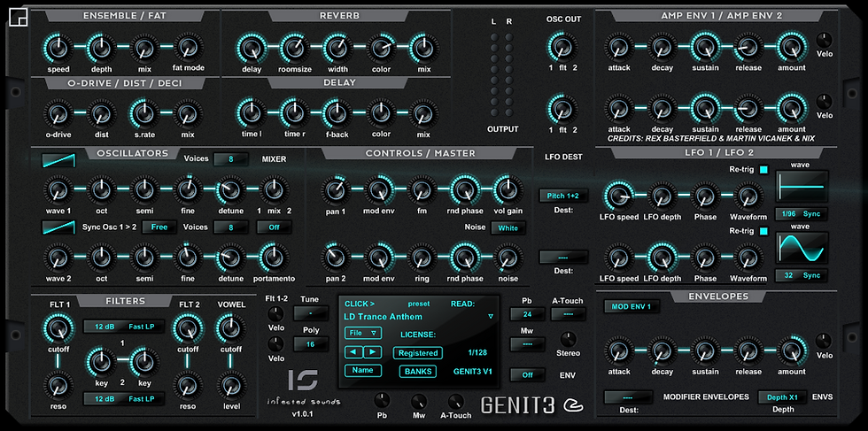Adjust the Ensemble speed knob
This screenshot has width=868, height=431.
click(58, 48)
